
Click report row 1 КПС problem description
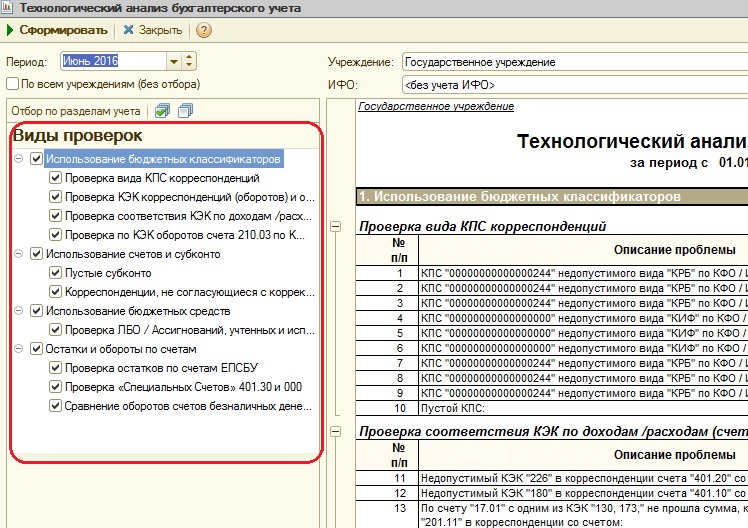coord(583,273)
